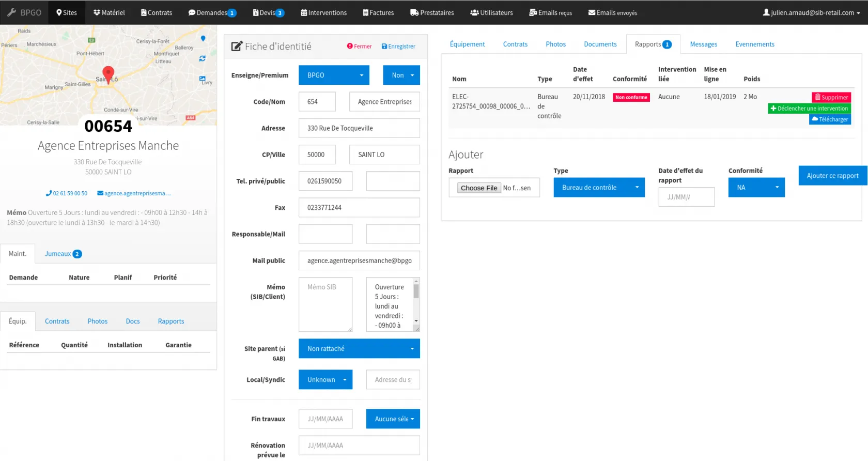Delete the report with Supprimer
The image size is (868, 461).
[x=831, y=97]
